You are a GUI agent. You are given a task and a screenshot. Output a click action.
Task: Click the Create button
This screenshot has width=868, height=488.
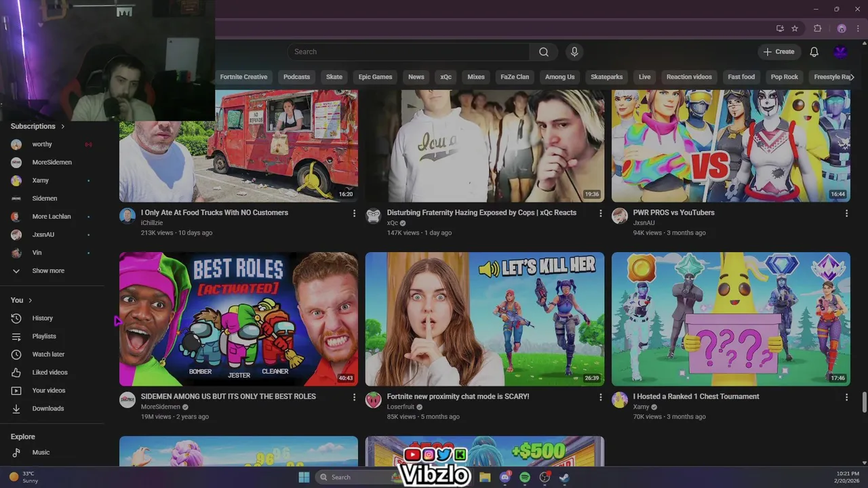(x=778, y=52)
